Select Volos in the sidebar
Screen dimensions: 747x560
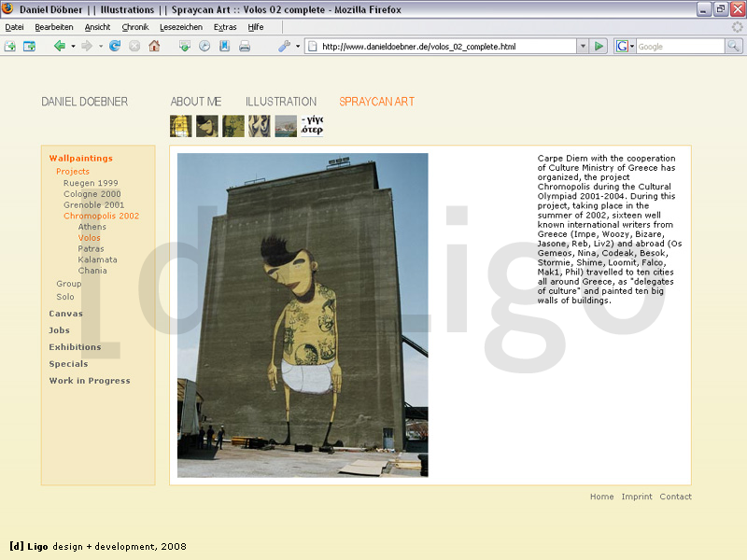point(89,238)
